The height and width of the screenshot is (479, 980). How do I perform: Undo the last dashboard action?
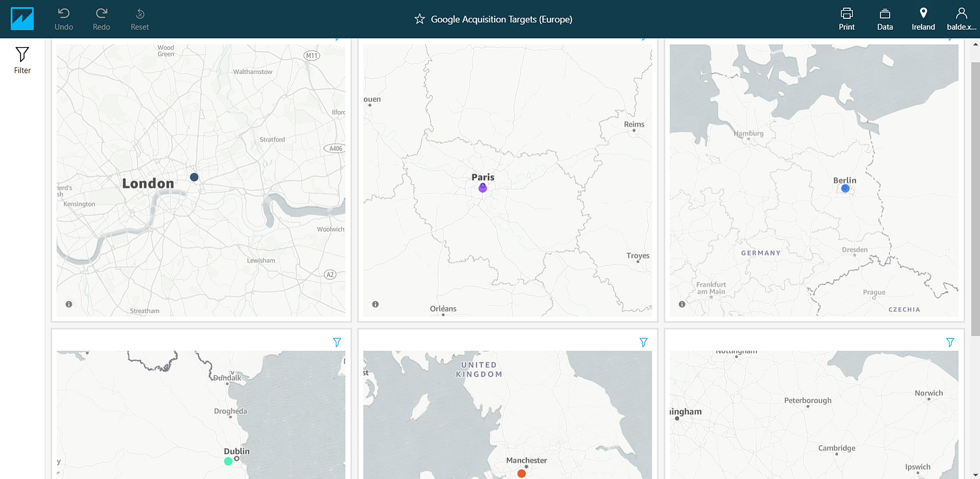pos(64,19)
